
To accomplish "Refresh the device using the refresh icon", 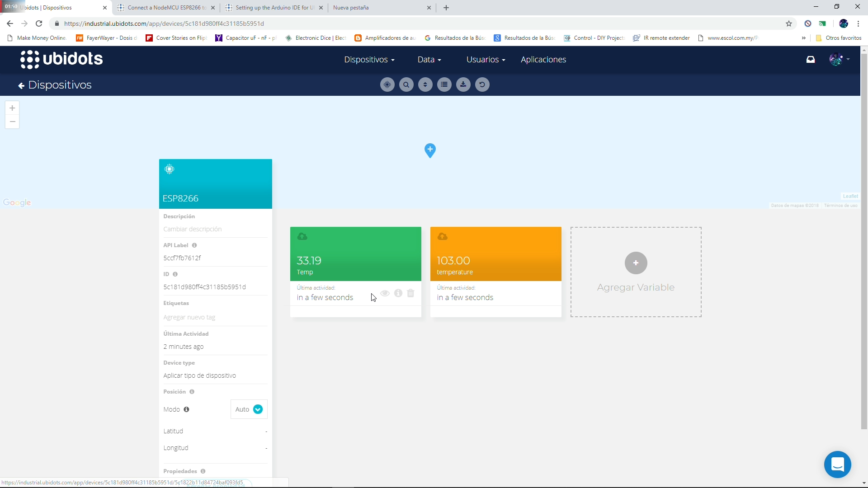I will pyautogui.click(x=482, y=84).
